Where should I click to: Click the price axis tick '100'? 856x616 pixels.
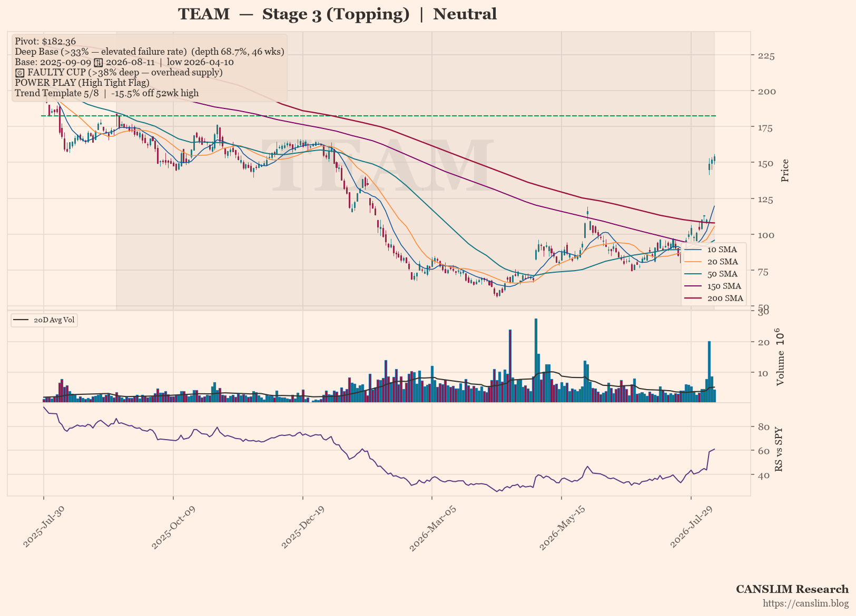pos(766,235)
